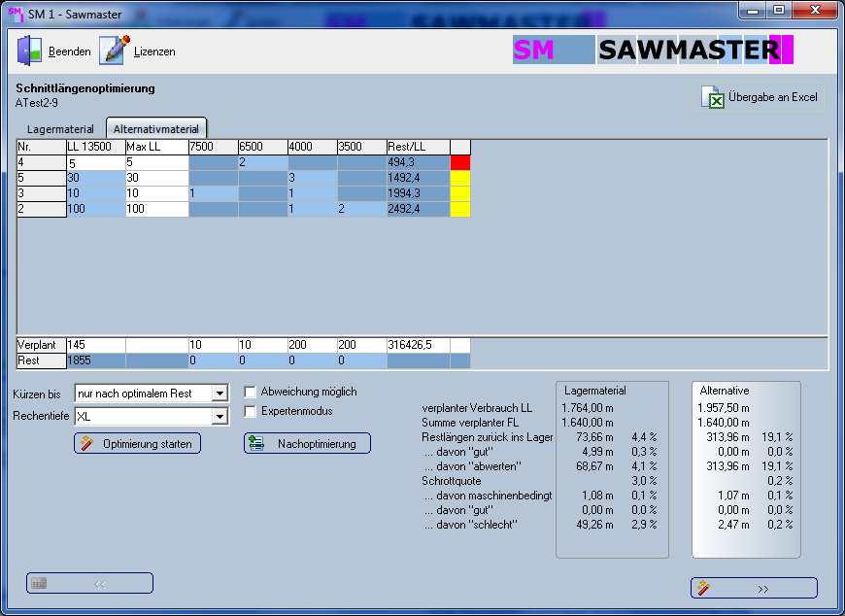Click the yellow status cell in row 5

(x=460, y=179)
